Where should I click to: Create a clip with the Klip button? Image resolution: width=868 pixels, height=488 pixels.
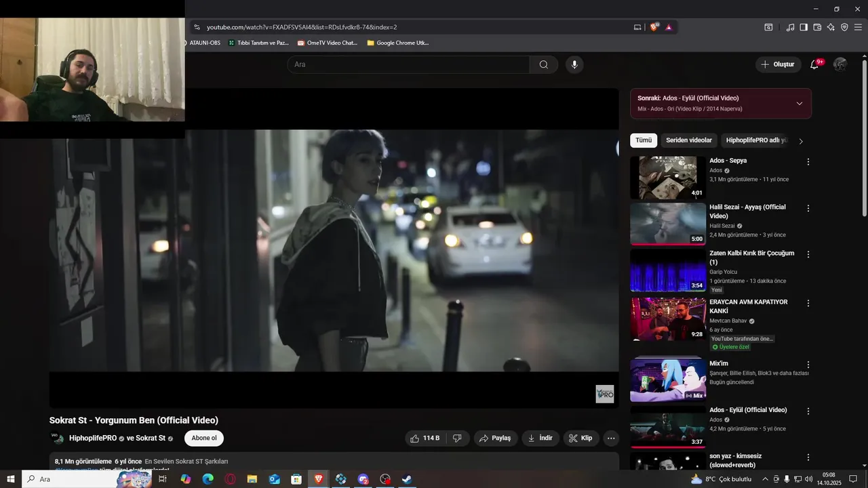pos(580,439)
